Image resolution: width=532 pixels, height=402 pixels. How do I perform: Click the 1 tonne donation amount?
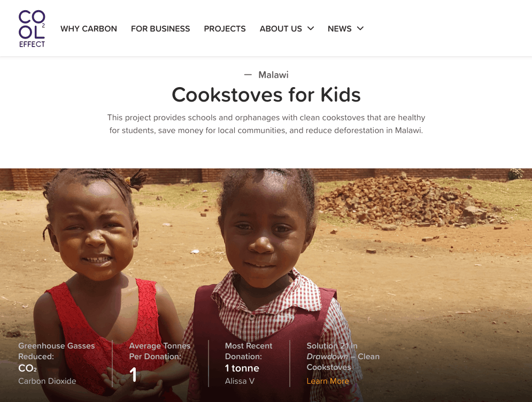pyautogui.click(x=242, y=368)
